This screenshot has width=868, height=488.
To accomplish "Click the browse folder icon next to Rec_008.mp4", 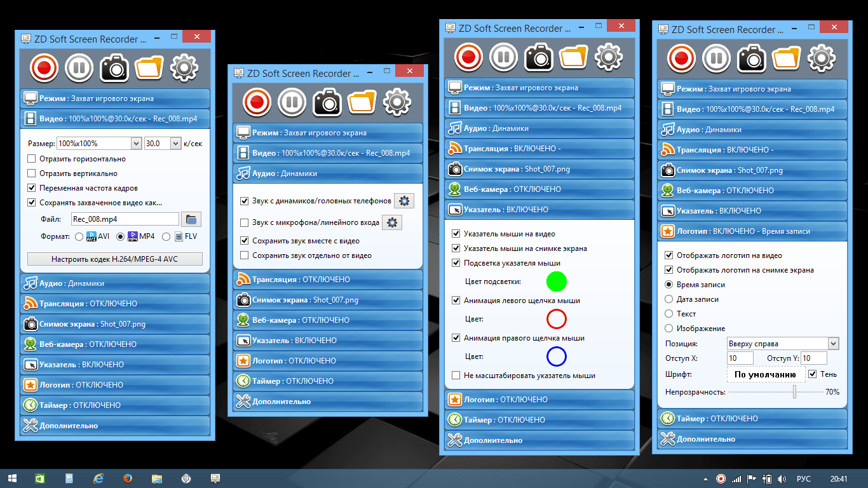I will point(191,219).
